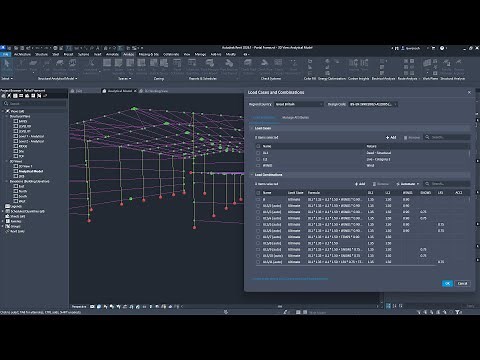Expand the Structural Analytical Model panel dropdown

coord(57,79)
